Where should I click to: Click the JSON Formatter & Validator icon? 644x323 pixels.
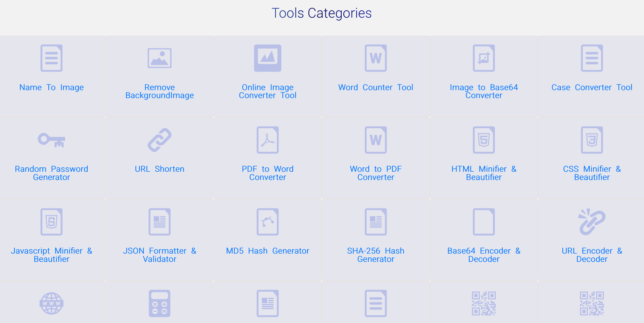(159, 222)
